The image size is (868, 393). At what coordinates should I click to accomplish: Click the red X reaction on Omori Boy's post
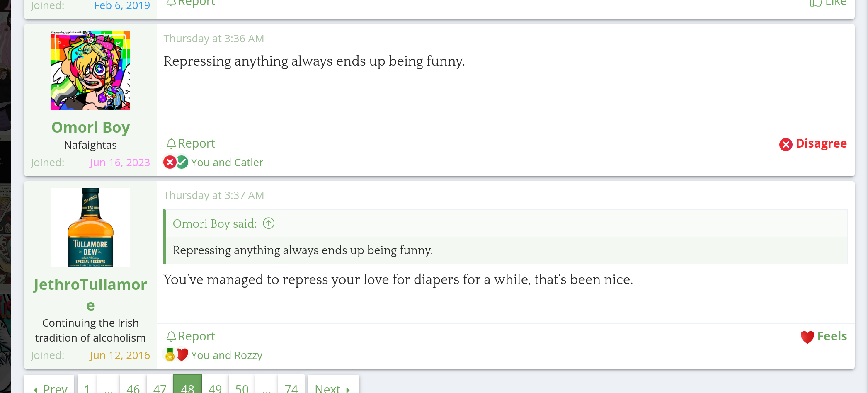170,162
